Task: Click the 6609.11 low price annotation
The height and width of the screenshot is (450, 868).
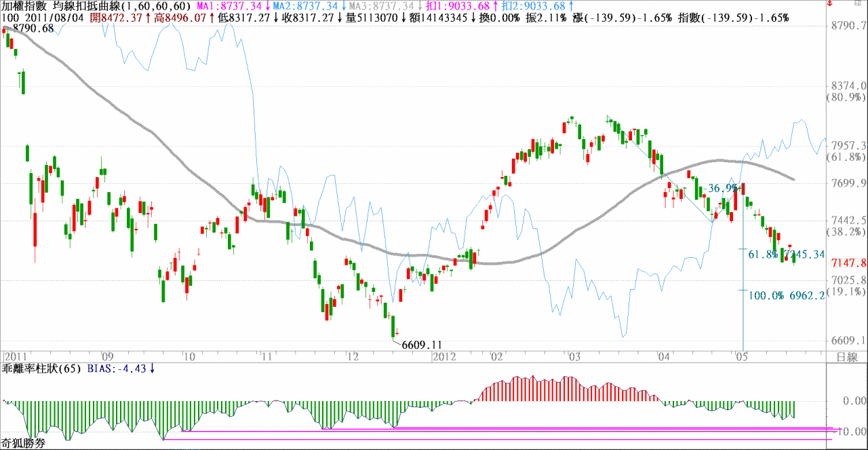Action: pyautogui.click(x=422, y=345)
